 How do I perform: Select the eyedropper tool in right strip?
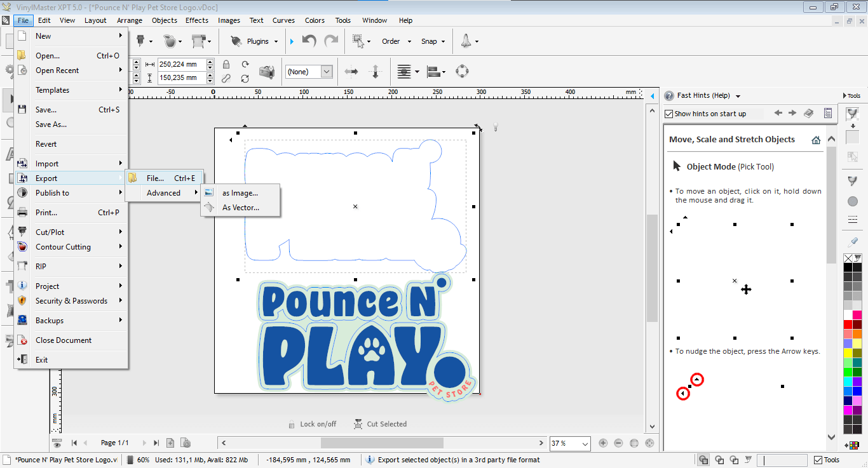[853, 242]
